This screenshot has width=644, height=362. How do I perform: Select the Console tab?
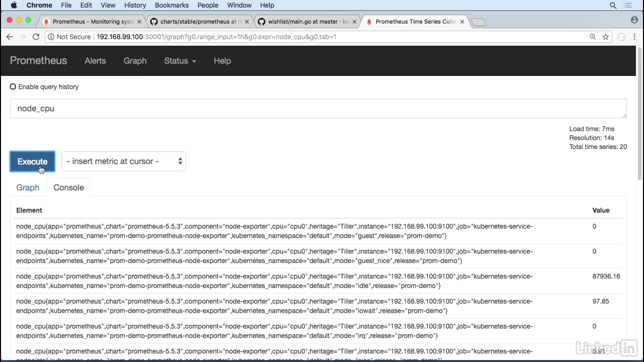[x=68, y=188]
